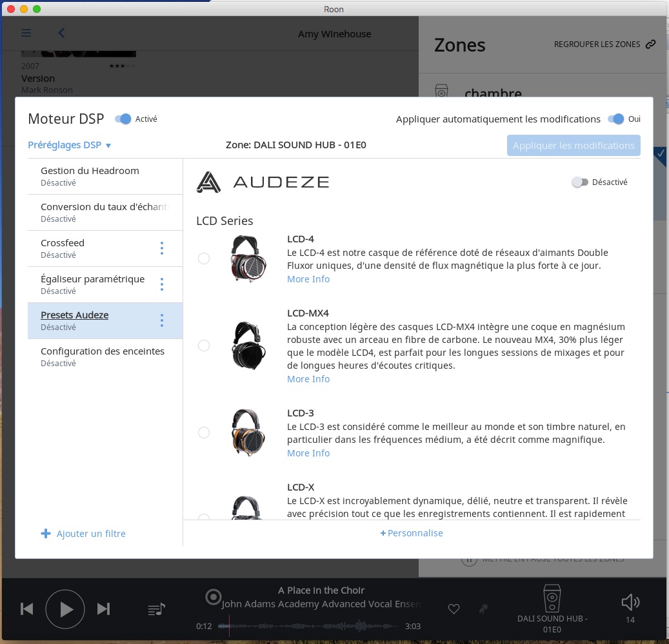Viewport: 669px width, 644px height.
Task: Favorite the track with the heart icon
Action: pyautogui.click(x=454, y=609)
